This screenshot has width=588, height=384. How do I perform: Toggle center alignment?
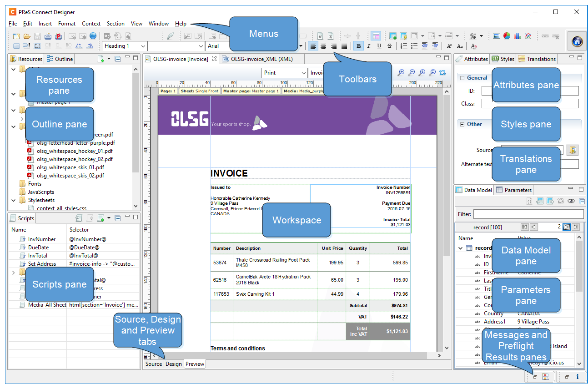(323, 46)
